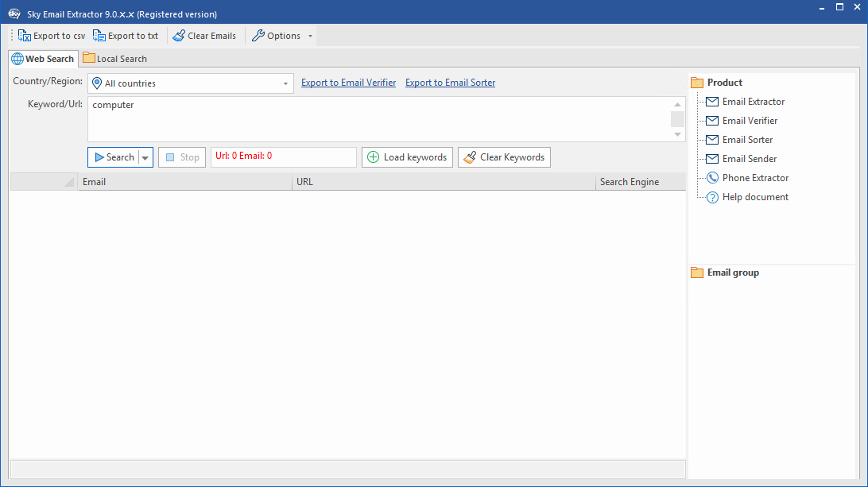Image resolution: width=868 pixels, height=487 pixels.
Task: Open Help document in the Product tree
Action: (x=747, y=197)
